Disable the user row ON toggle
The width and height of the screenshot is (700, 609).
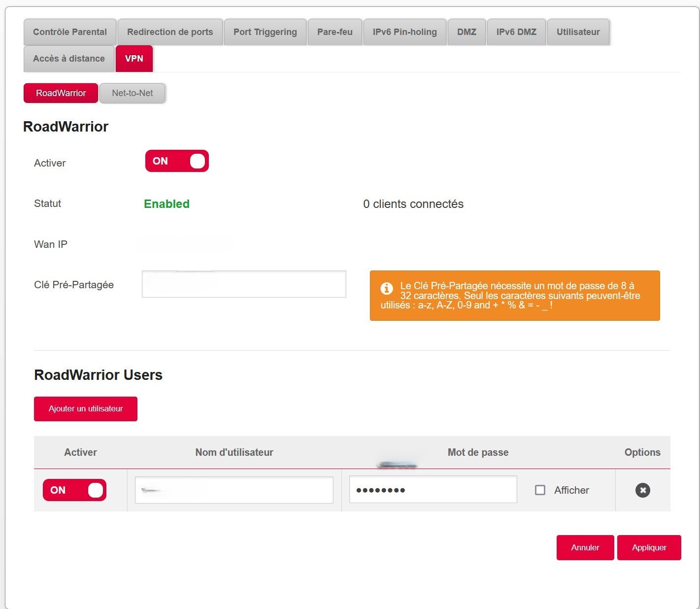(74, 490)
